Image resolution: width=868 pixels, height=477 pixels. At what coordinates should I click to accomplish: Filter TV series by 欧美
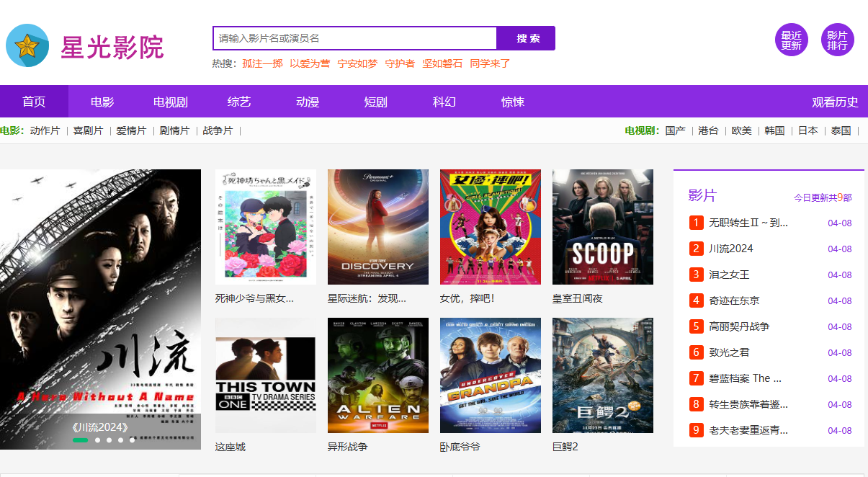point(742,130)
